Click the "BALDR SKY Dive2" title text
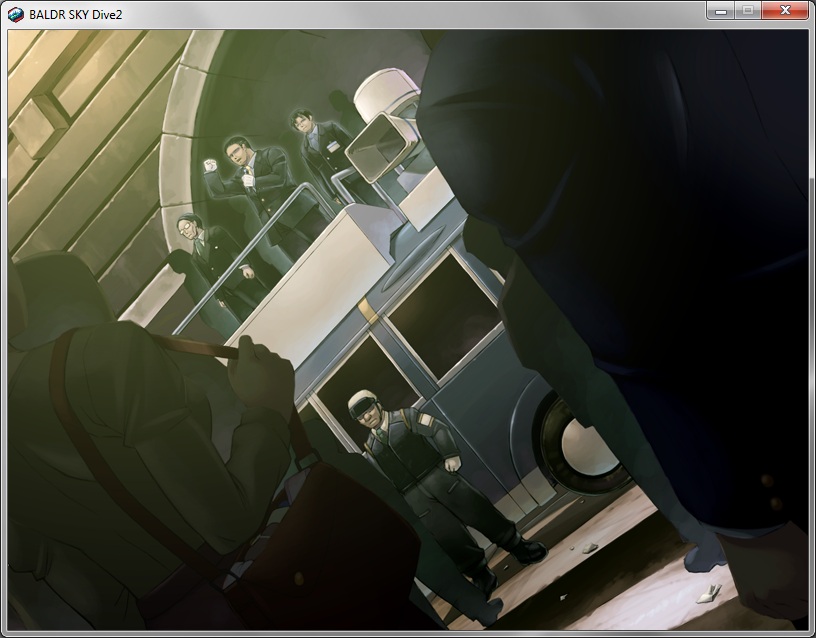The image size is (816, 638). coord(76,15)
